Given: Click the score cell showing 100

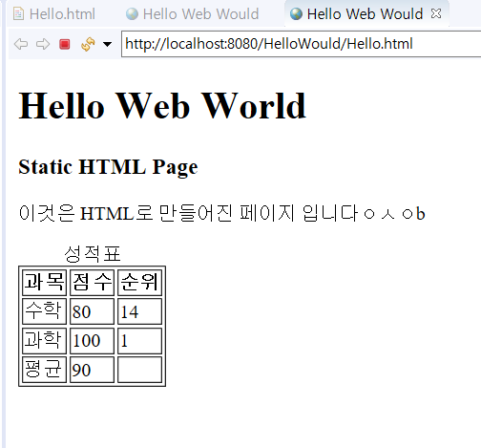Looking at the screenshot, I should click(x=92, y=340).
